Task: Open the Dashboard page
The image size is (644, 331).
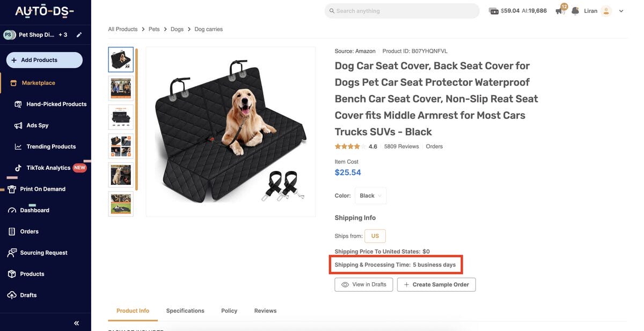Action: [34, 210]
